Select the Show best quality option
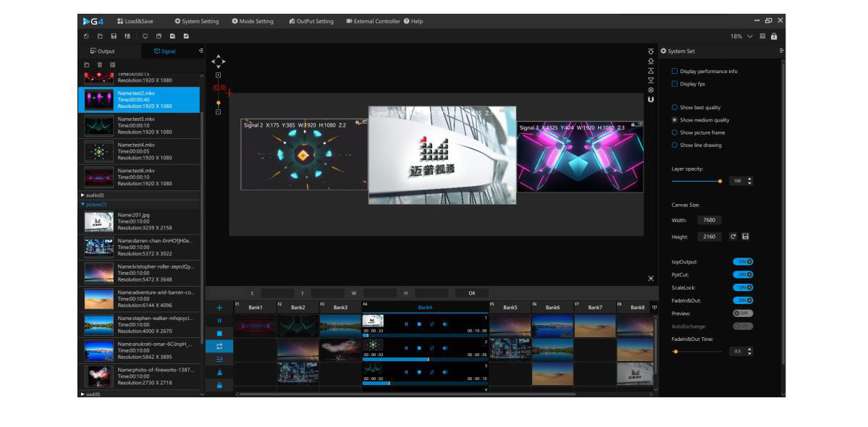This screenshot has height=427, width=868. point(675,107)
